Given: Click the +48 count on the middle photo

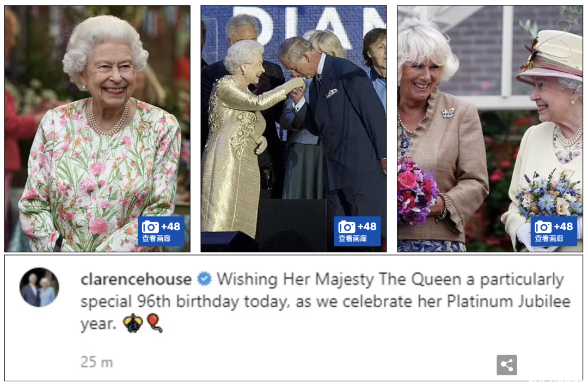Looking at the screenshot, I should point(367,226).
